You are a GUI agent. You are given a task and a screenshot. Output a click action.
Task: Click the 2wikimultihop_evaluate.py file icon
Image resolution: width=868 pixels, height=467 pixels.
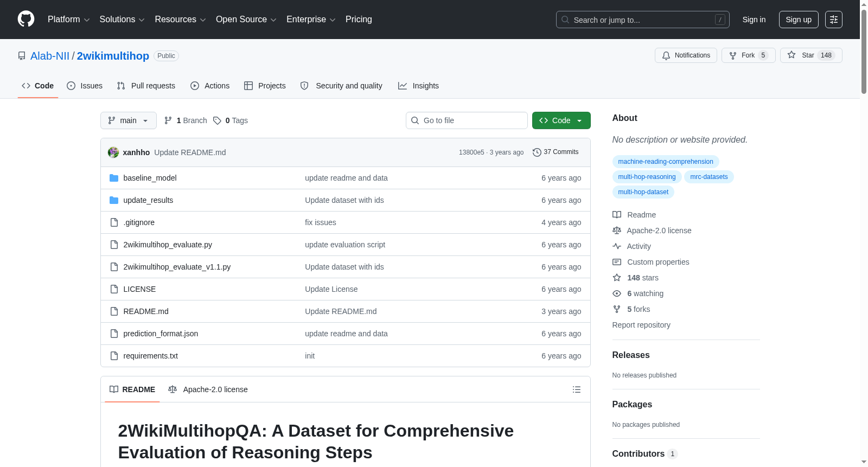[114, 245]
